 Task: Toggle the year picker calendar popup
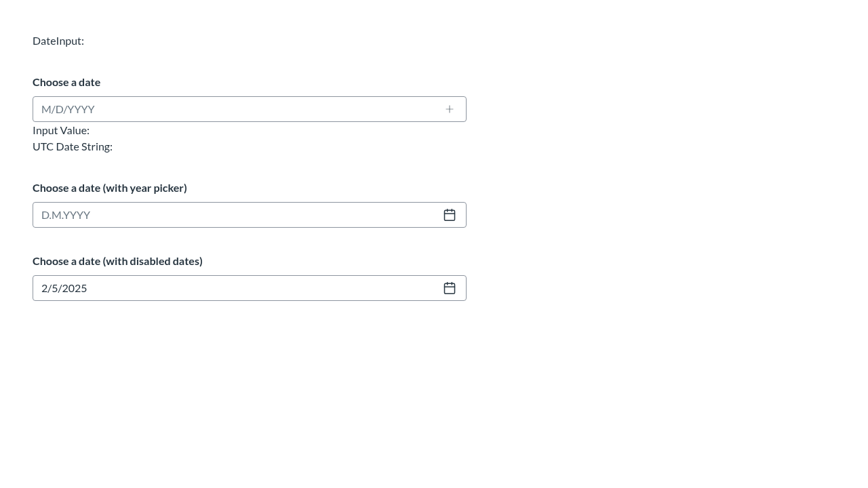click(450, 215)
